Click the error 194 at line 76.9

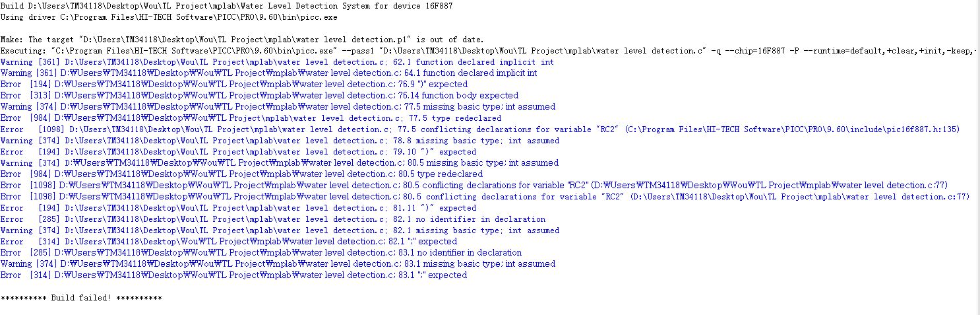pos(234,85)
